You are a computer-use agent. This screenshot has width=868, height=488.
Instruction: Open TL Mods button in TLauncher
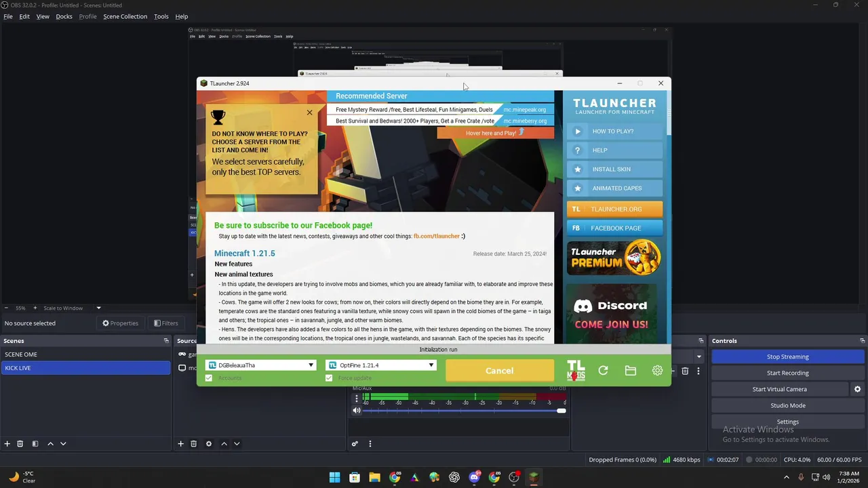click(x=576, y=370)
